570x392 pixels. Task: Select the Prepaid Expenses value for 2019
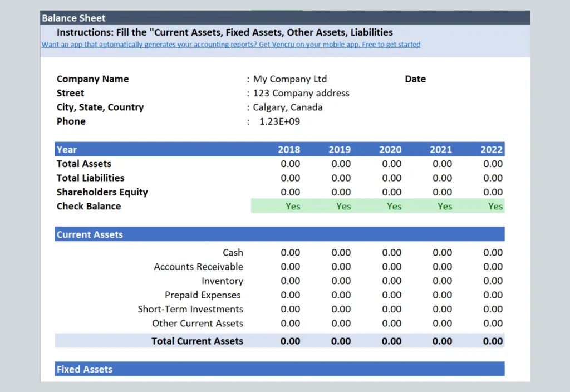click(x=341, y=295)
